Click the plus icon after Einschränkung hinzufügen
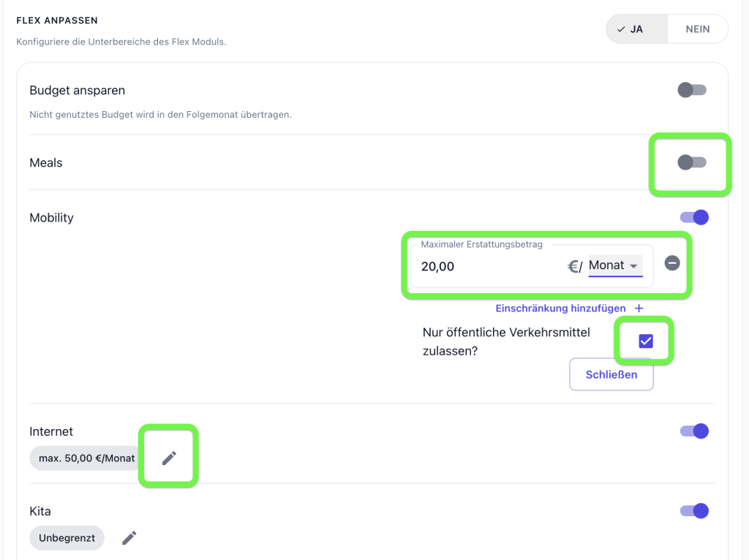The height and width of the screenshot is (560, 749). tap(639, 309)
